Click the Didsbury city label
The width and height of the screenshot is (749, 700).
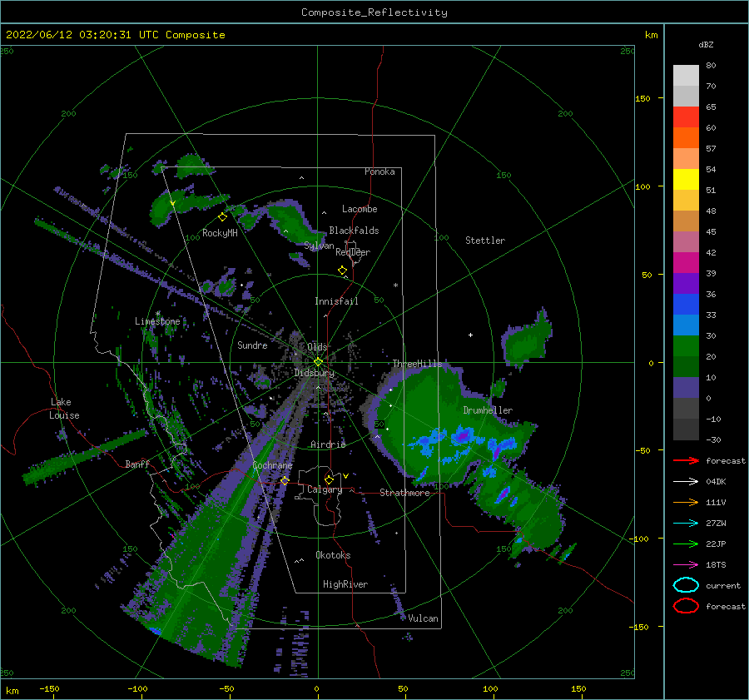click(x=314, y=373)
